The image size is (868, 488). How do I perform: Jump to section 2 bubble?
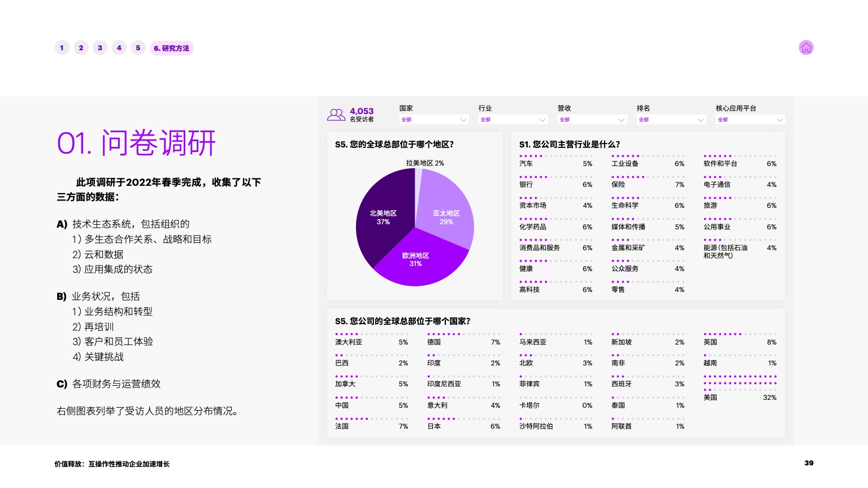click(x=81, y=48)
